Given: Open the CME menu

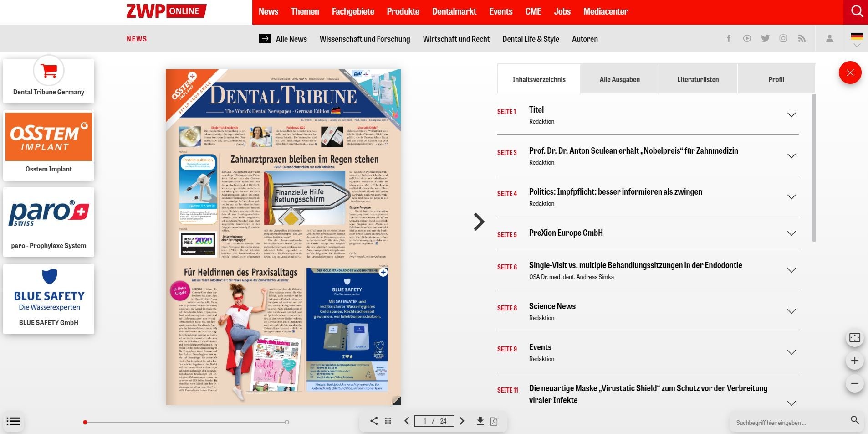Looking at the screenshot, I should pyautogui.click(x=533, y=11).
